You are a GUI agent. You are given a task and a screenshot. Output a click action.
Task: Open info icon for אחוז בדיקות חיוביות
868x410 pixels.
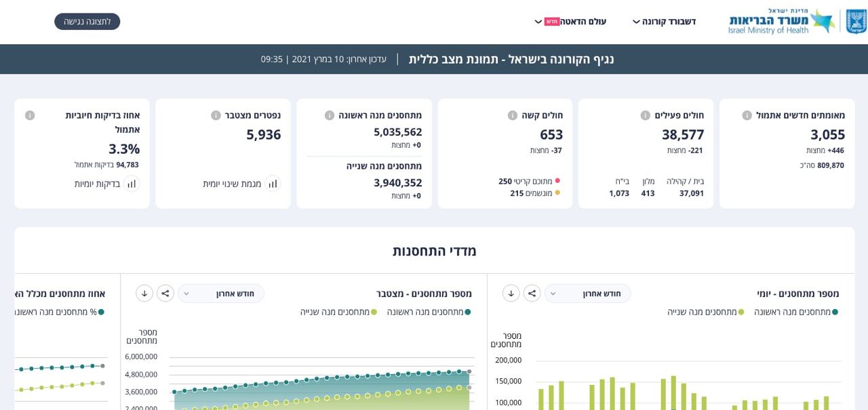pos(30,115)
